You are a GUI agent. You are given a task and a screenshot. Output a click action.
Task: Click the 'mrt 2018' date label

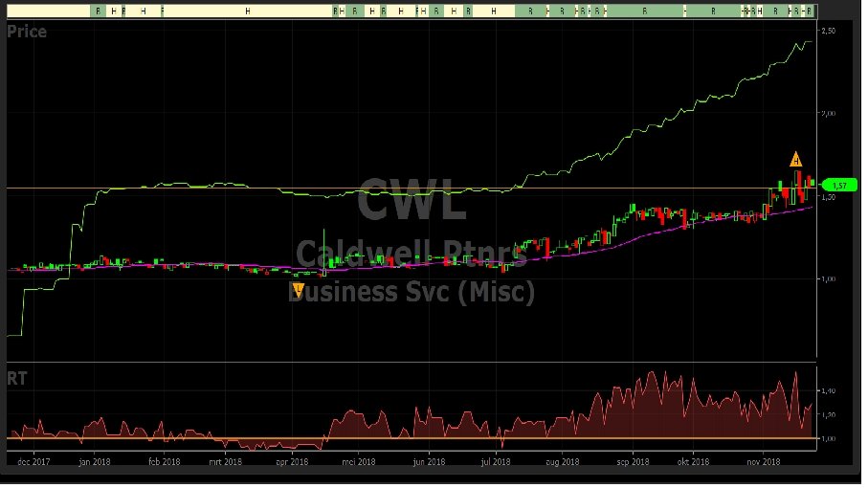pyautogui.click(x=225, y=461)
